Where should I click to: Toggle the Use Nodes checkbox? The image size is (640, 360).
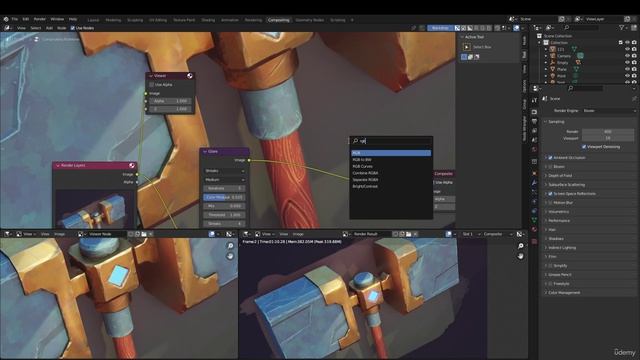73,28
